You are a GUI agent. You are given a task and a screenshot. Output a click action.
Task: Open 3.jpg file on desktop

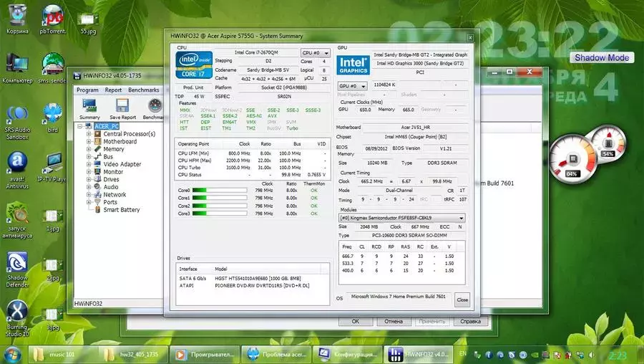pyautogui.click(x=52, y=320)
